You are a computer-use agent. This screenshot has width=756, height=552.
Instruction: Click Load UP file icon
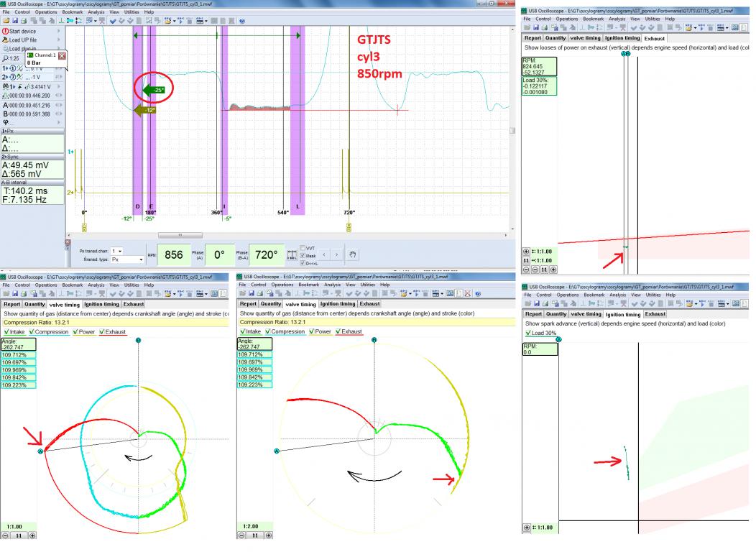coord(5,40)
